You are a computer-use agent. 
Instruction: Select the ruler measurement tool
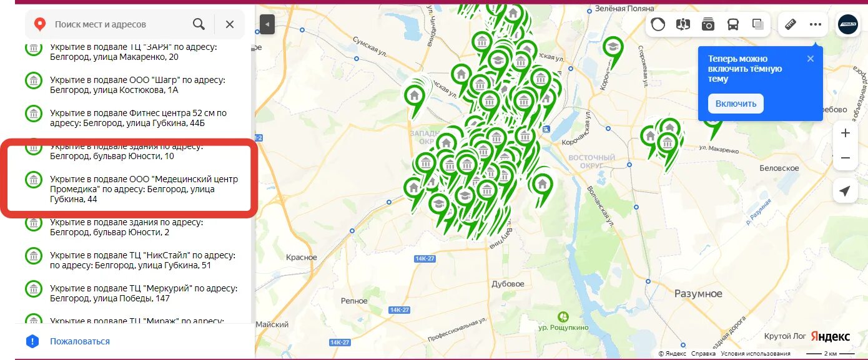click(791, 24)
